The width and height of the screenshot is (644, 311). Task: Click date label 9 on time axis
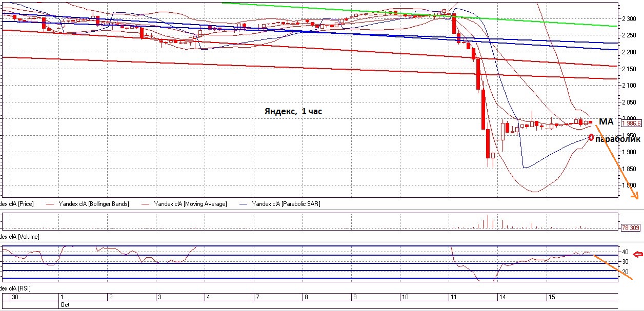354,297
